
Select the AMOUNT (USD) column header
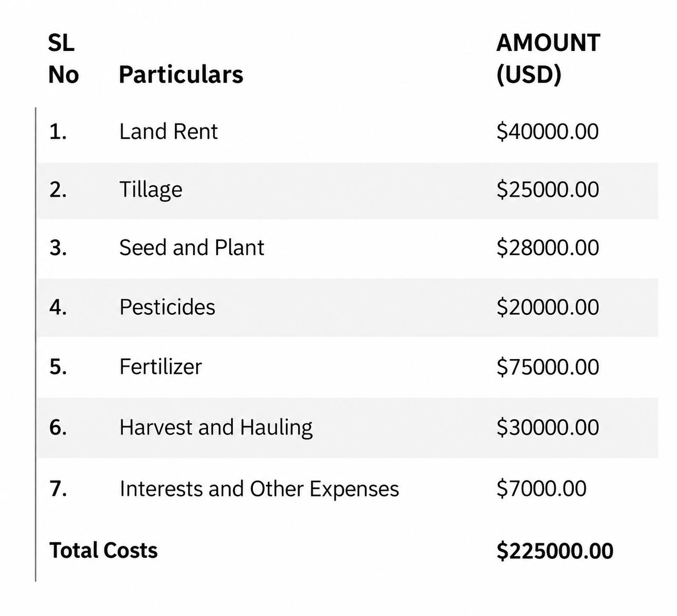click(x=548, y=58)
